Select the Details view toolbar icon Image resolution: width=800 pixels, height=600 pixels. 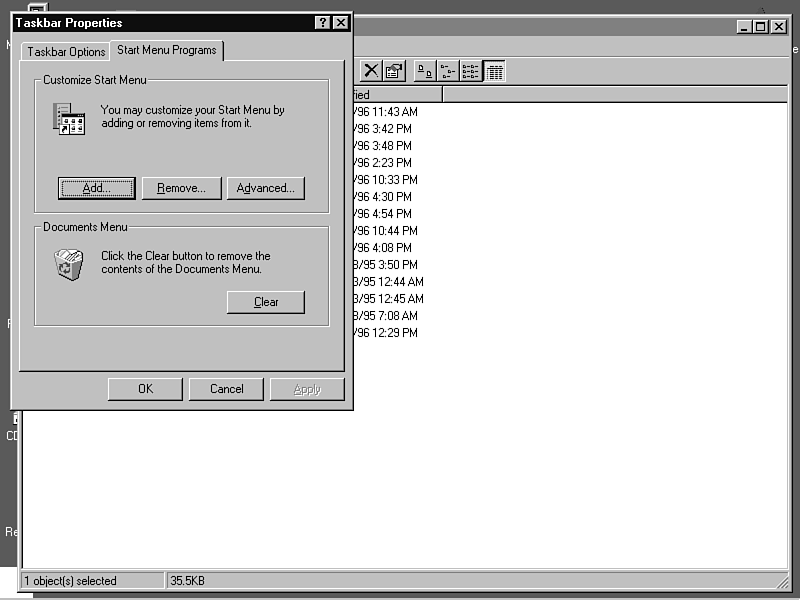(494, 70)
